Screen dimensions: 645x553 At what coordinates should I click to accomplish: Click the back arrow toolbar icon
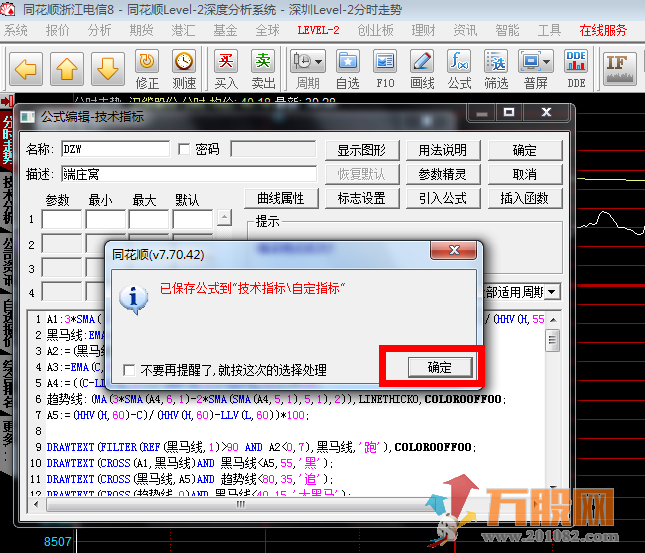click(26, 69)
